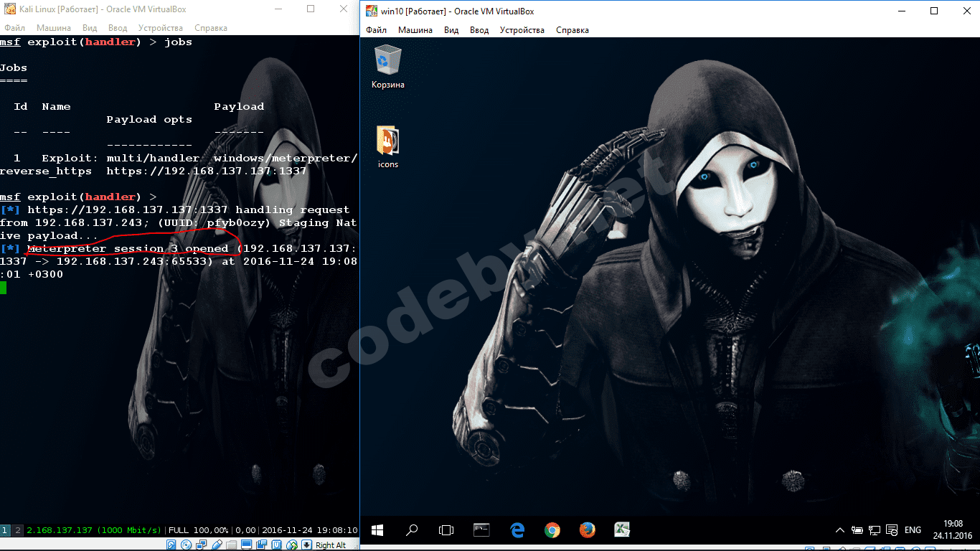The width and height of the screenshot is (980, 551).
Task: Click 'reverse_https' text in terminal
Action: pyautogui.click(x=46, y=171)
